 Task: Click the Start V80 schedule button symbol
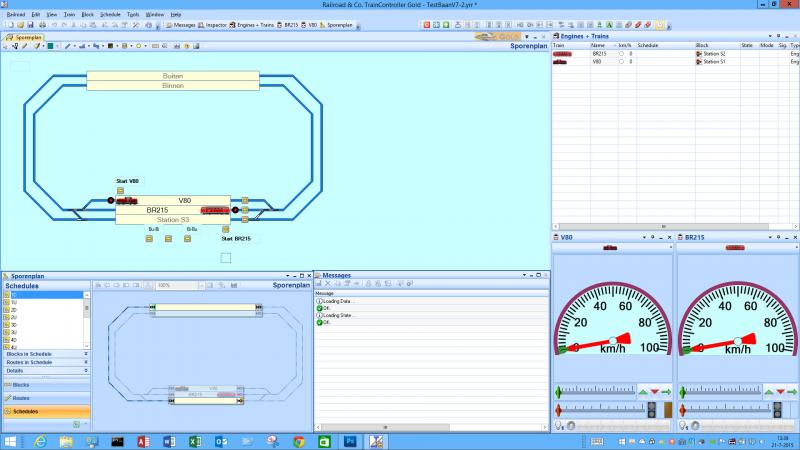tap(120, 191)
